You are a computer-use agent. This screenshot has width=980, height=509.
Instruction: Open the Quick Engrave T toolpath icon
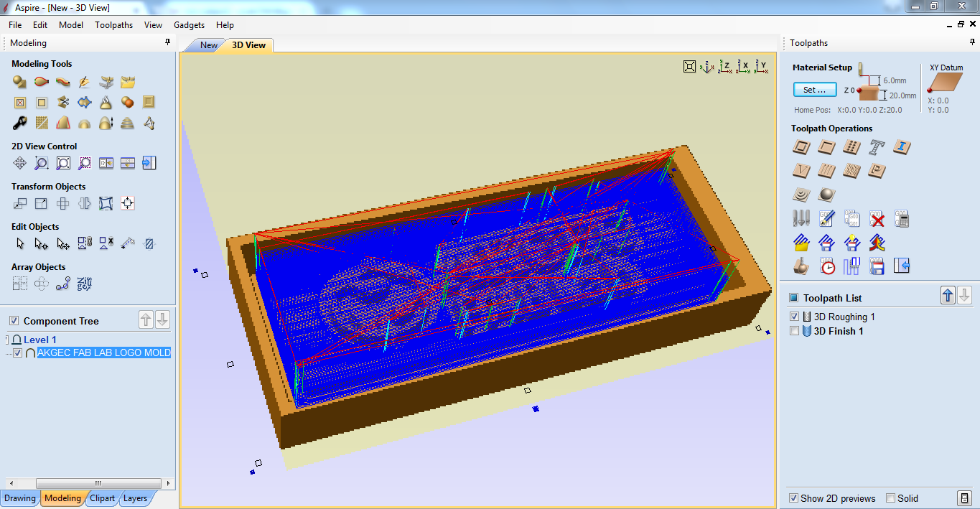877,148
